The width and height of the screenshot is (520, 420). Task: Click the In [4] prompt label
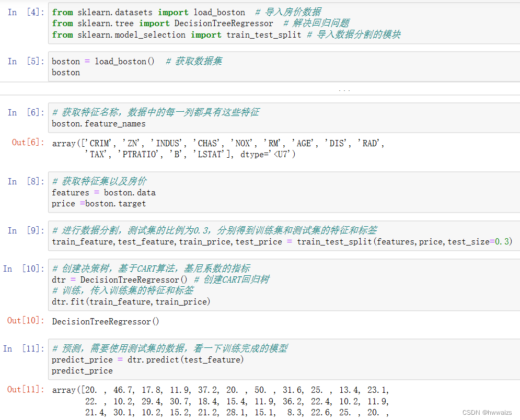click(26, 12)
